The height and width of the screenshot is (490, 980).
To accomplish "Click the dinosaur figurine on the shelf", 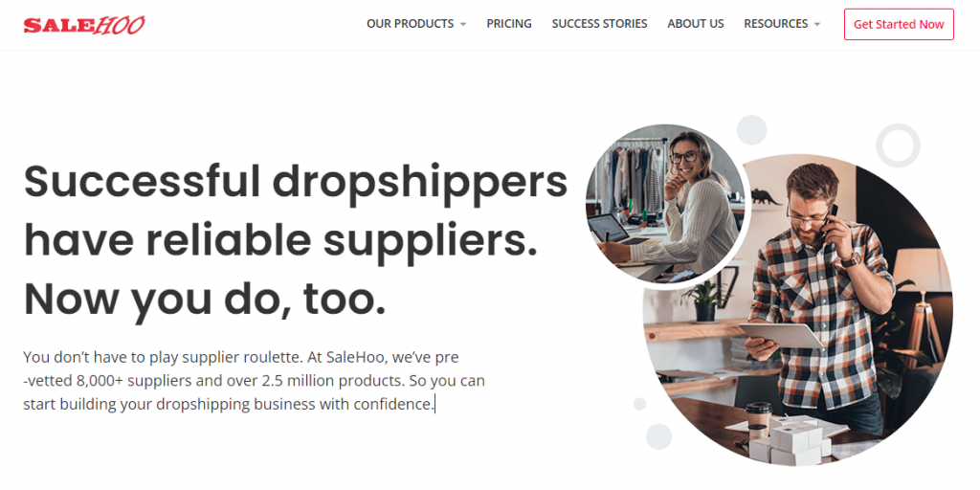I will pyautogui.click(x=767, y=196).
